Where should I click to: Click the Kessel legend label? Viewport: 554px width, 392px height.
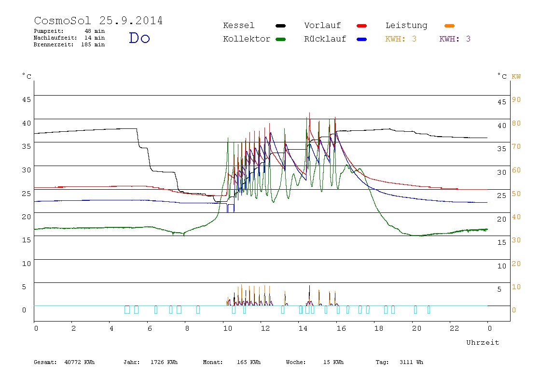[x=238, y=26]
